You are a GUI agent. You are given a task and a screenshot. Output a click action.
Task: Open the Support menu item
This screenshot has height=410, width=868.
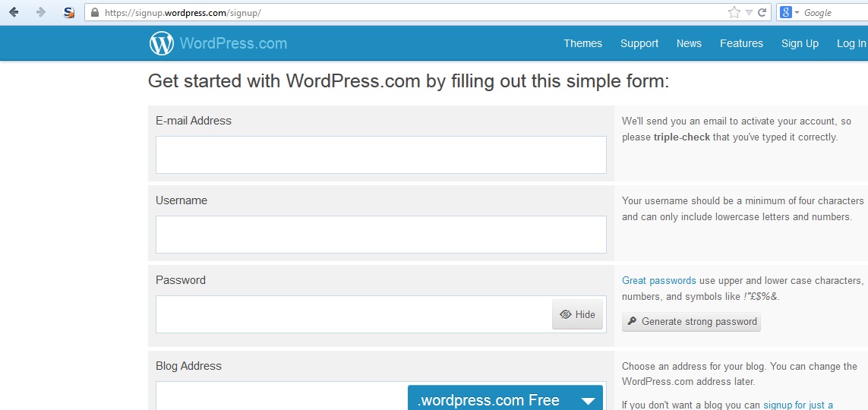click(639, 43)
